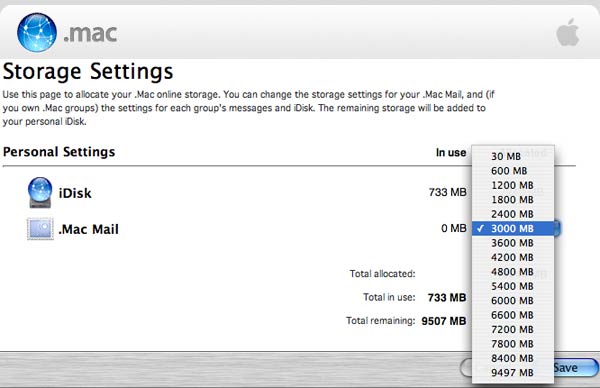Click the .Mac Mail row label
The width and height of the screenshot is (600, 388).
point(88,229)
